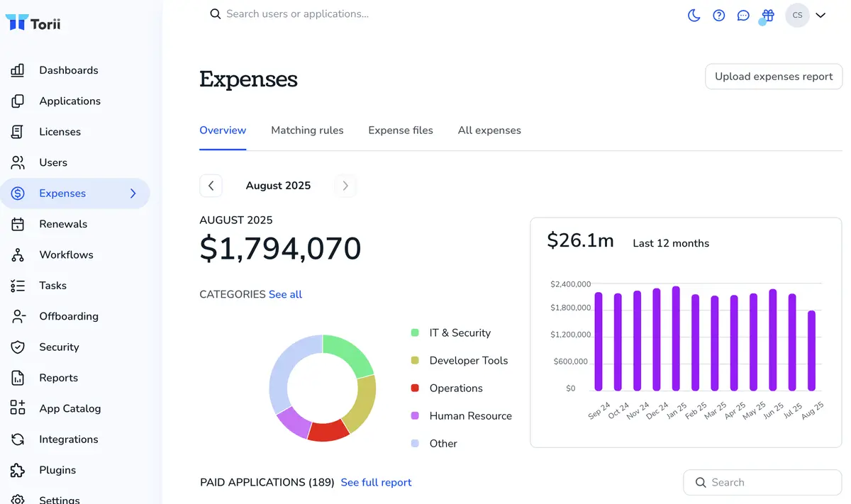Open the chat support bubble icon
Screen dimensions: 851x504
(742, 15)
